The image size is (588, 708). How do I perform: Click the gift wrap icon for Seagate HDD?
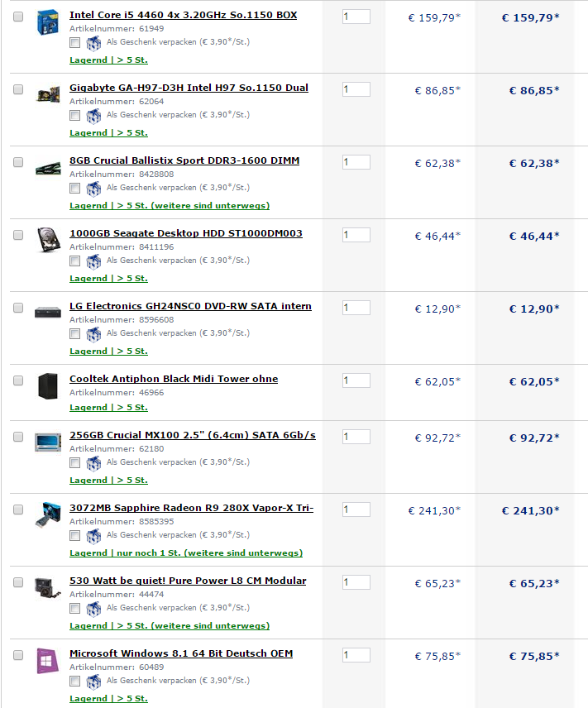pos(93,261)
